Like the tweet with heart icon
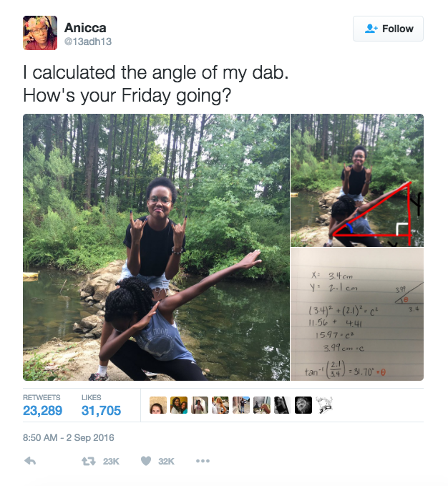This screenshot has width=448, height=486. [x=146, y=461]
